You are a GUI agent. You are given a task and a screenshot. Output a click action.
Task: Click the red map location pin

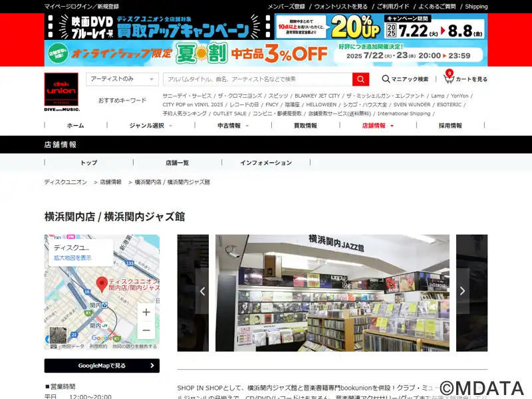tap(102, 285)
